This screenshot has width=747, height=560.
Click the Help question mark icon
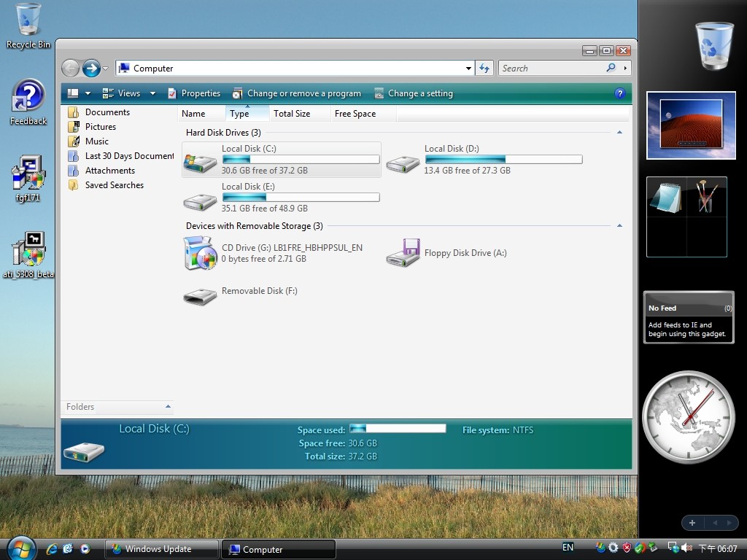point(619,93)
